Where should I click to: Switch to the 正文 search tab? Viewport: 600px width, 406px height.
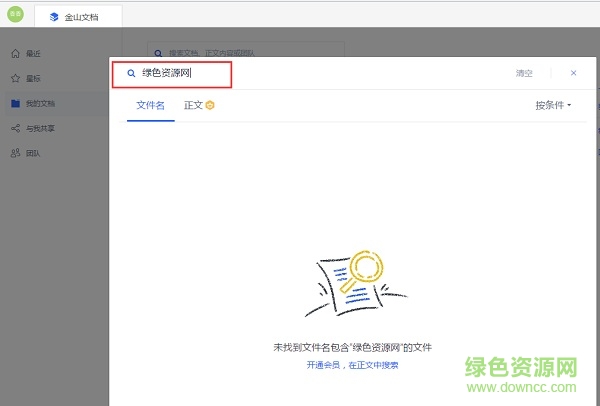(x=193, y=105)
